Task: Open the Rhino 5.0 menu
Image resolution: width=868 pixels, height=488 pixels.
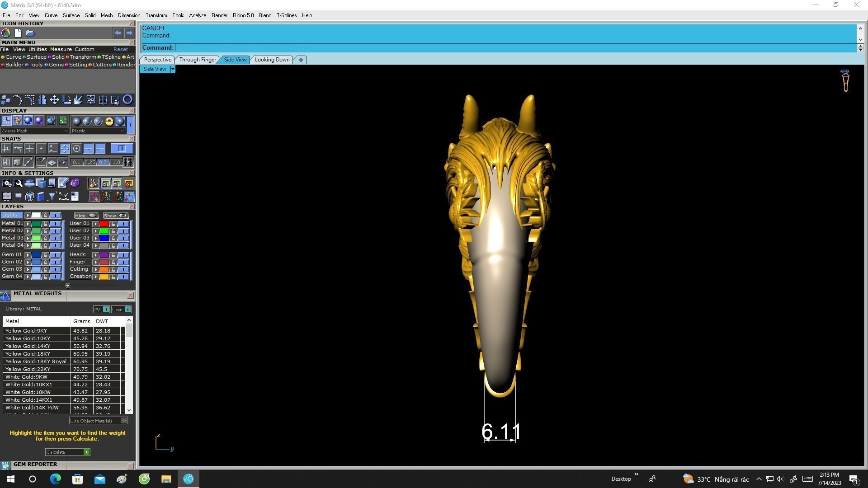Action: pos(243,15)
